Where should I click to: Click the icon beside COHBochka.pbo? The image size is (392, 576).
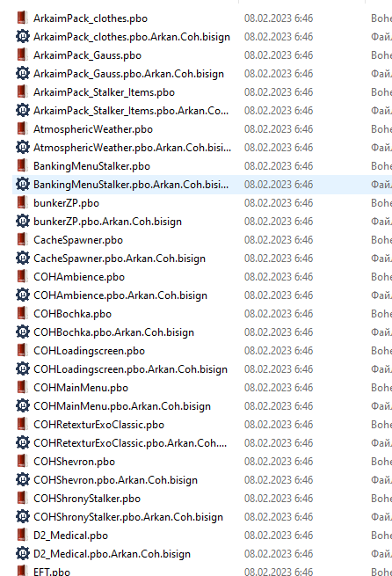(22, 313)
